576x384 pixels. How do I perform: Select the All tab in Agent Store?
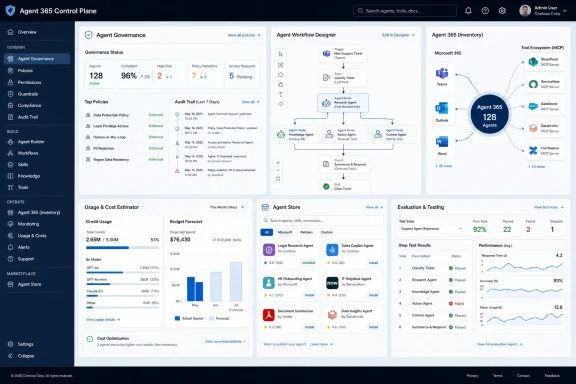coord(267,232)
